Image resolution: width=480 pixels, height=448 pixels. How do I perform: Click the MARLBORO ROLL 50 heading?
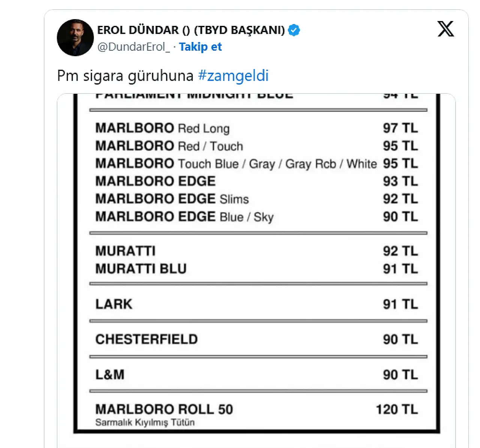[164, 409]
